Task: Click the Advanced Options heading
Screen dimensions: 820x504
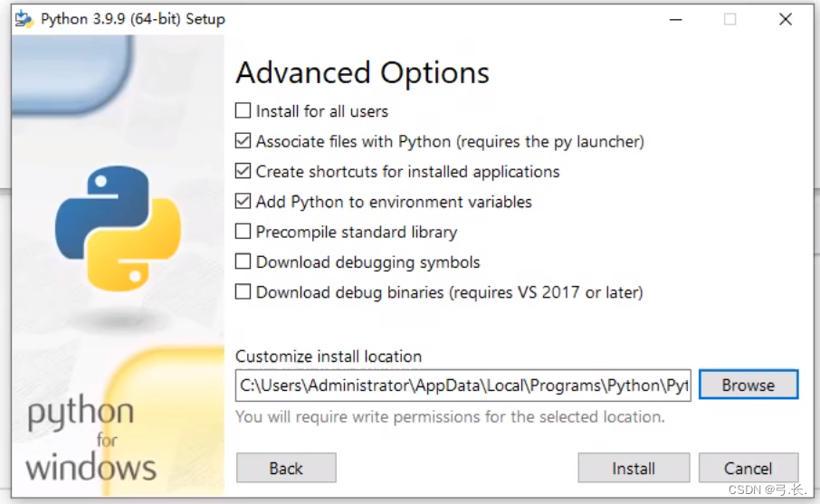Action: coord(362,72)
